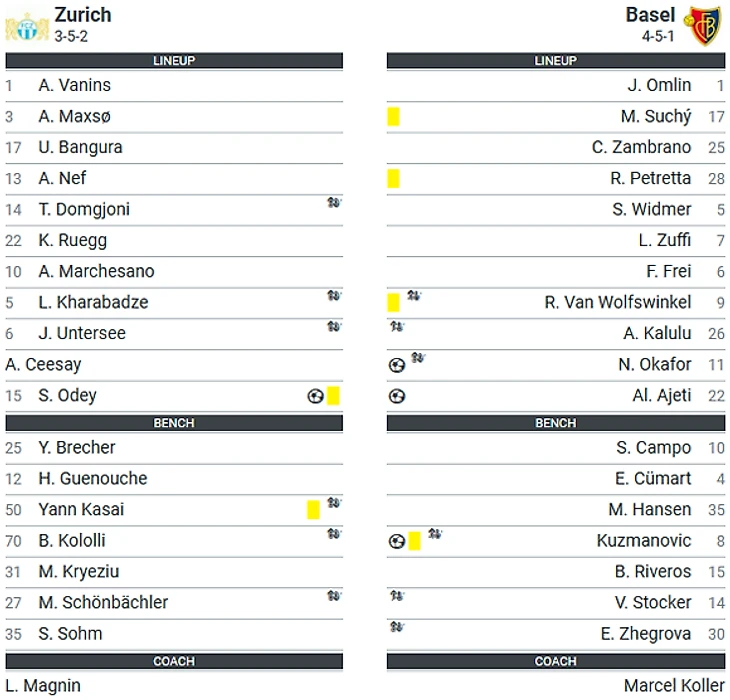Click S. Odey's yellow card icon
This screenshot has height=700, width=730.
click(333, 396)
